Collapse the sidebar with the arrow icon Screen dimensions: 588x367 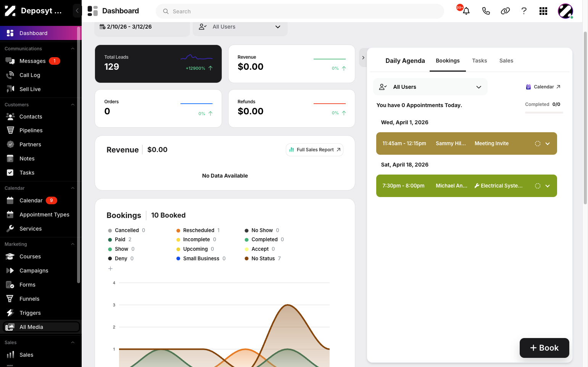coord(77,11)
